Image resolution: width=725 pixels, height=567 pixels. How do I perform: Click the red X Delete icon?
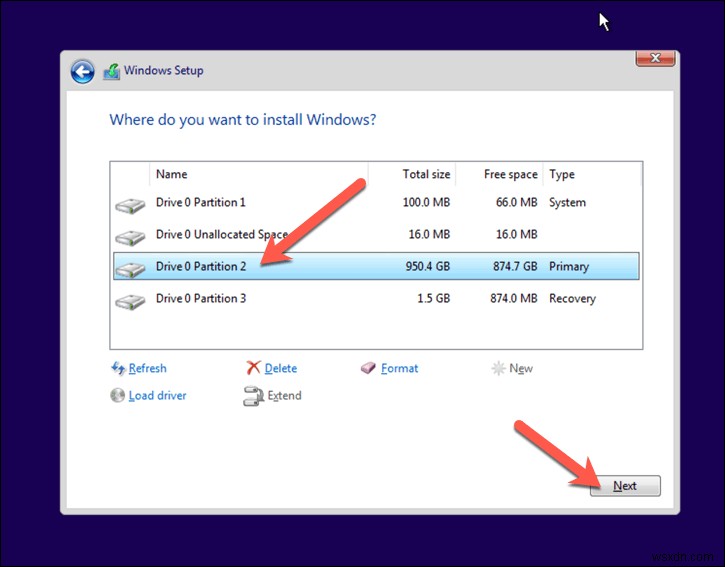click(x=253, y=368)
